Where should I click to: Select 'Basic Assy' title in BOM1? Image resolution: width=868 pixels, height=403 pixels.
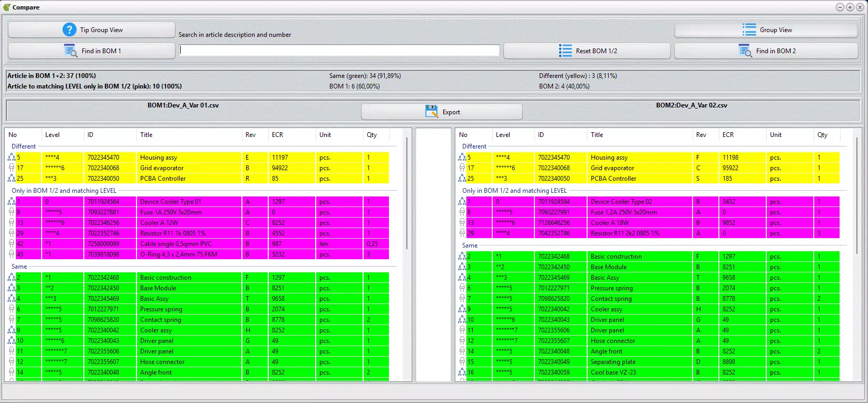pyautogui.click(x=154, y=298)
